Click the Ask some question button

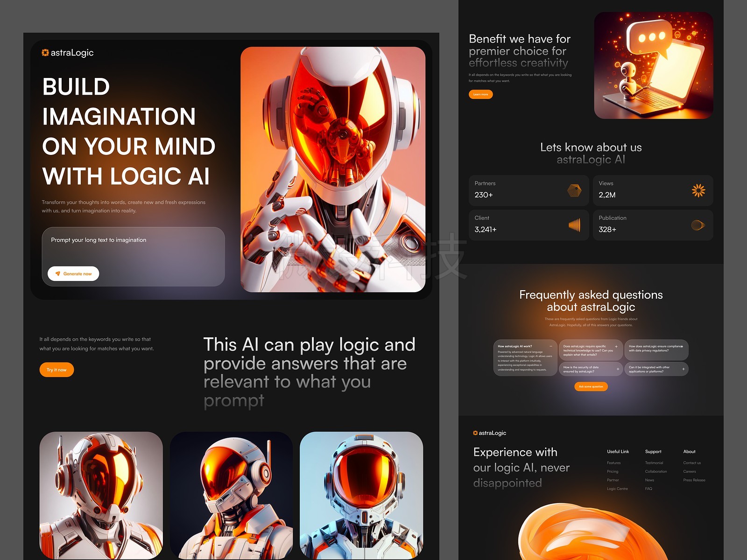coord(591,386)
